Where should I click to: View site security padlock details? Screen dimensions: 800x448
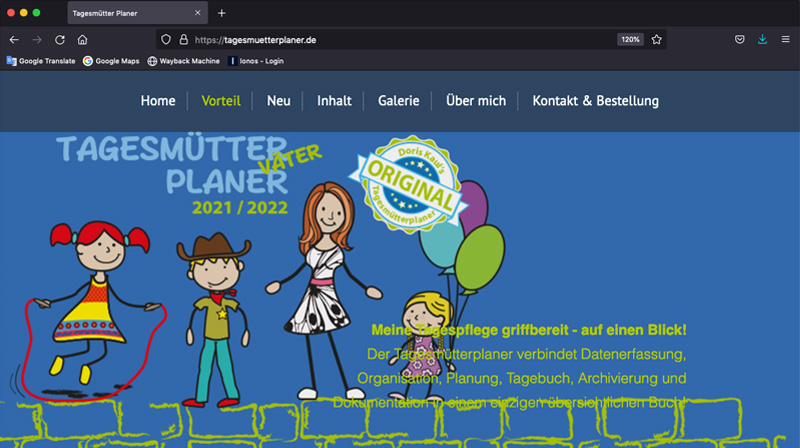183,40
